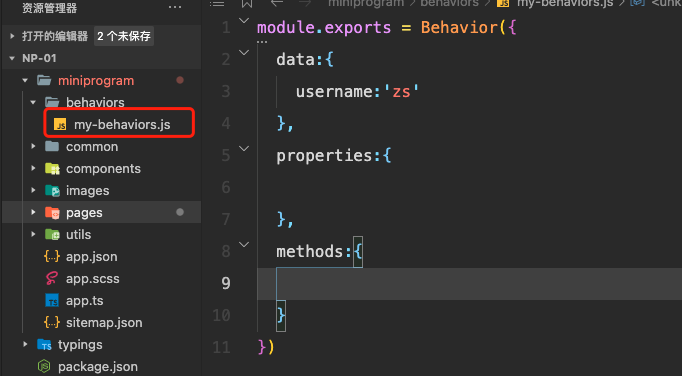The image size is (682, 376).
Task: Fold the methods block at line 8
Action: (244, 245)
